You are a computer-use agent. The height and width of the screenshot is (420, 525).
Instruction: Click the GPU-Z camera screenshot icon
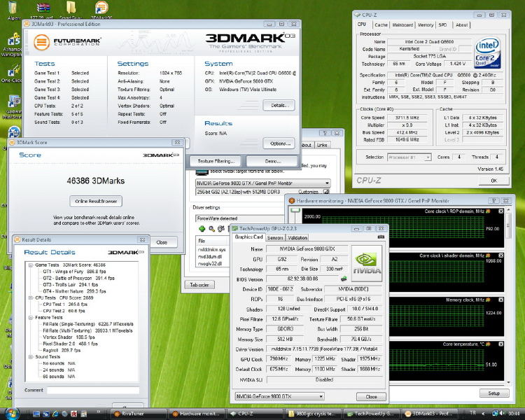(381, 237)
